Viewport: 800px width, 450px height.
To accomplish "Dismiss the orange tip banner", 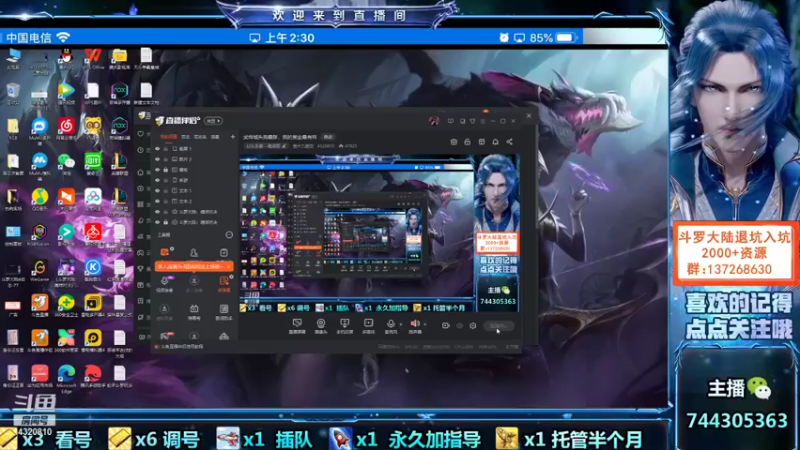I will [228, 266].
